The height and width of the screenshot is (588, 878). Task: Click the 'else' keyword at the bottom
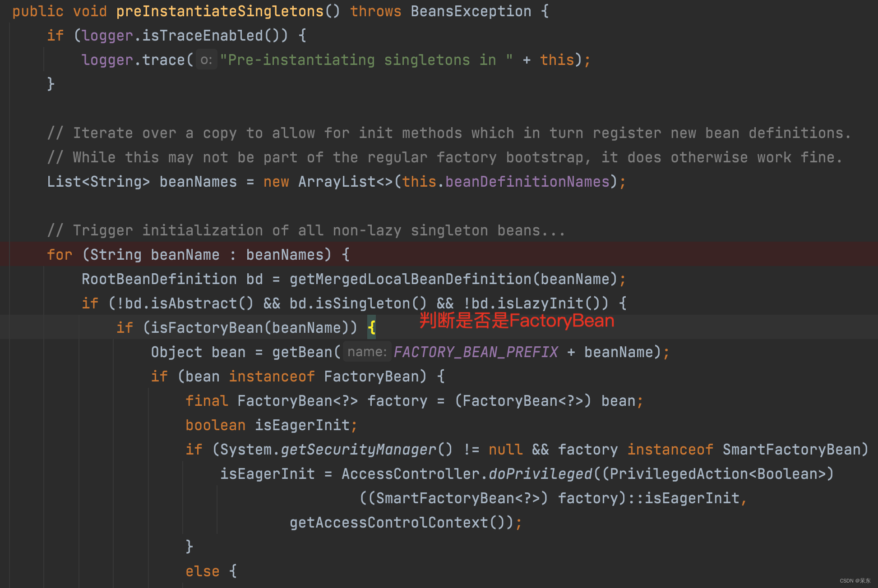203,571
